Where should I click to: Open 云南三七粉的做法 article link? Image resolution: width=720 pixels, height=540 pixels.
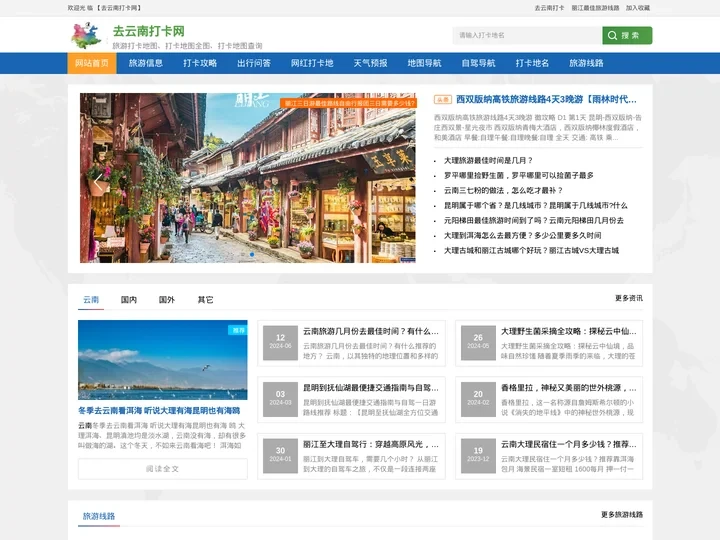[503, 190]
